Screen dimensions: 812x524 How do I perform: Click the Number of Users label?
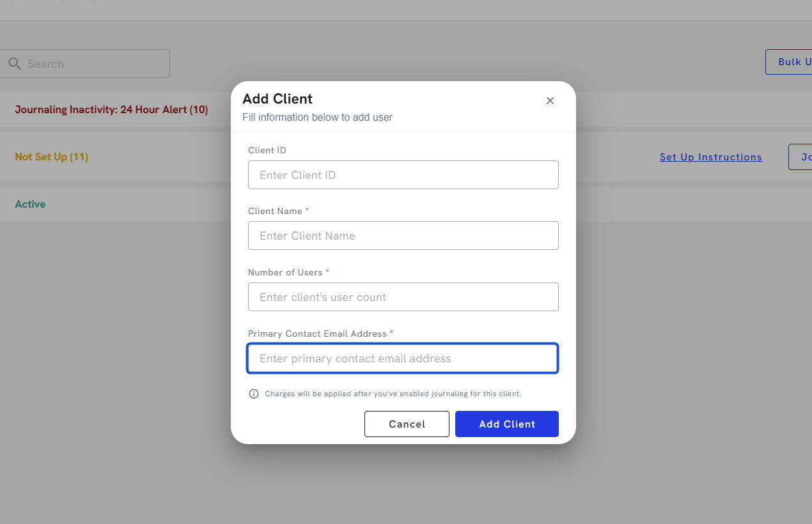(285, 272)
